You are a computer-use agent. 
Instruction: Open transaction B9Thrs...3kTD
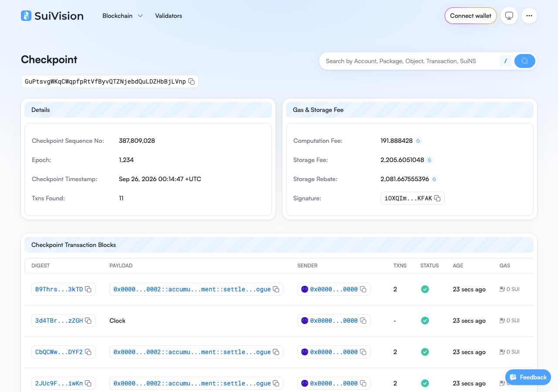click(x=59, y=289)
